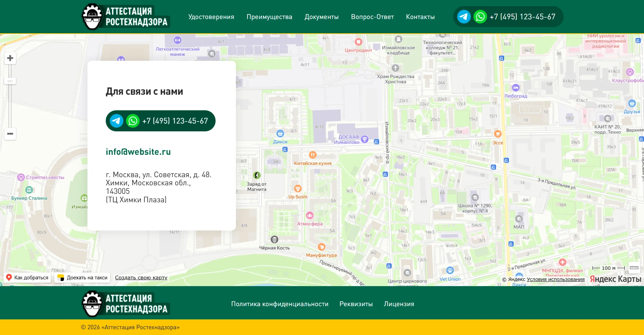The height and width of the screenshot is (335, 644).
Task: Open Telegram from the header phone pill
Action: click(x=464, y=17)
